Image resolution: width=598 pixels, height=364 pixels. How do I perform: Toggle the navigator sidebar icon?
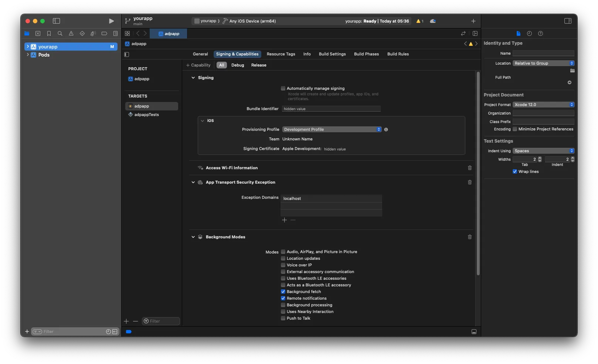(56, 21)
